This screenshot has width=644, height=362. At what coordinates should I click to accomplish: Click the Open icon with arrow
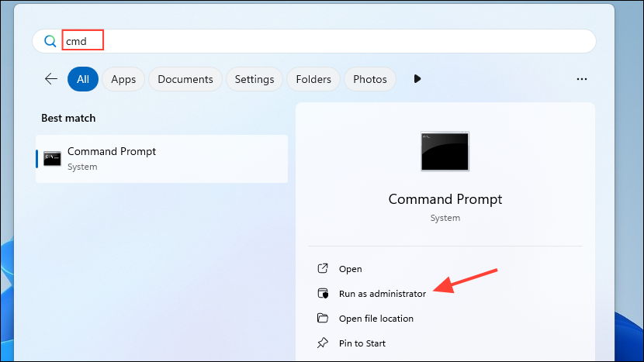(x=323, y=268)
